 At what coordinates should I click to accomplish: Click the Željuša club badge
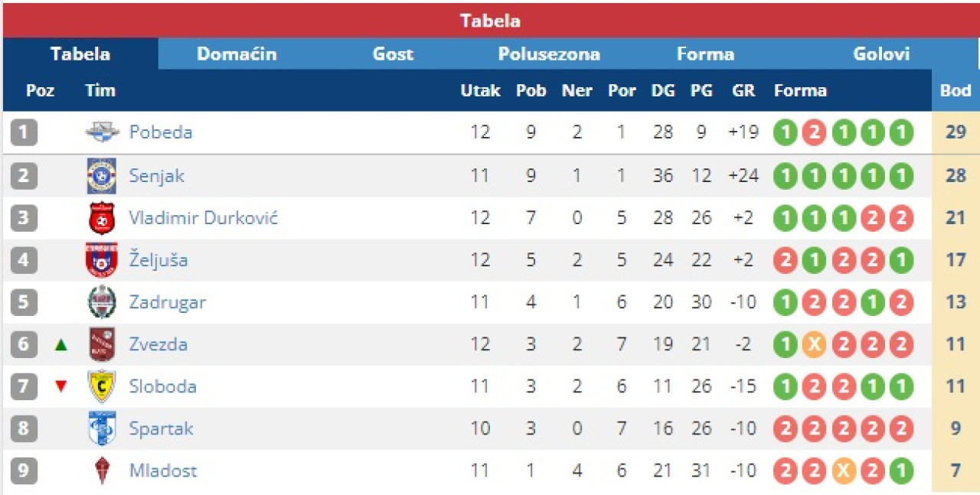click(x=102, y=260)
